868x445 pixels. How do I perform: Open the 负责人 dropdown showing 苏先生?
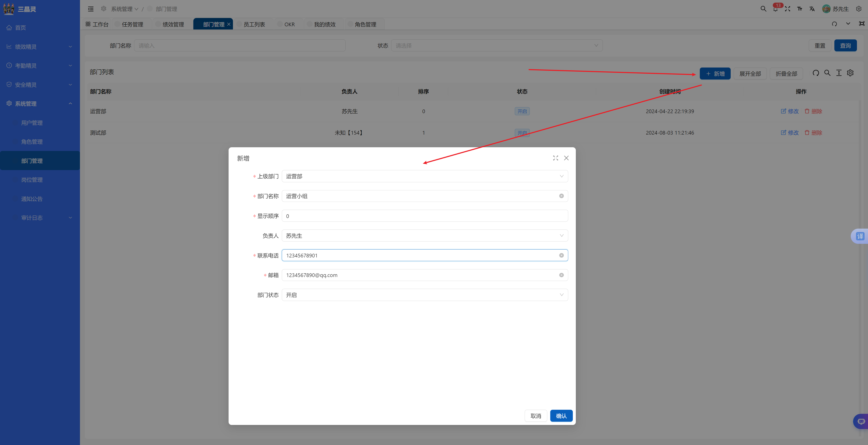(425, 236)
